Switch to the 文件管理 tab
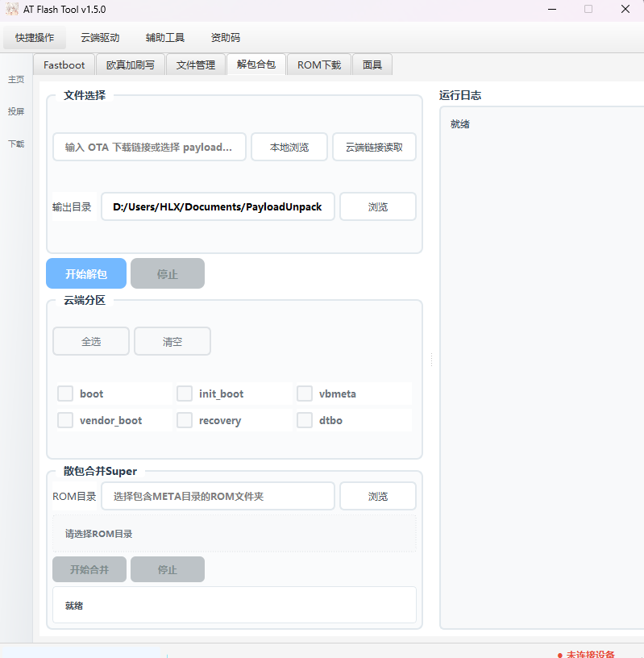644x658 pixels. click(x=196, y=65)
